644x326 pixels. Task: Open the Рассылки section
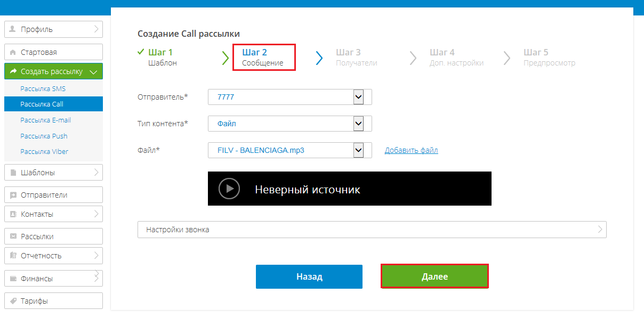click(x=53, y=237)
